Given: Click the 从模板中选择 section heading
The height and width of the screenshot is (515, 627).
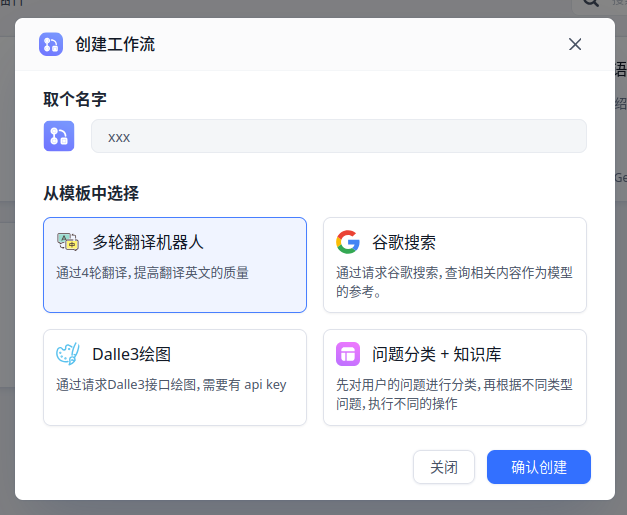Looking at the screenshot, I should click(x=91, y=193).
